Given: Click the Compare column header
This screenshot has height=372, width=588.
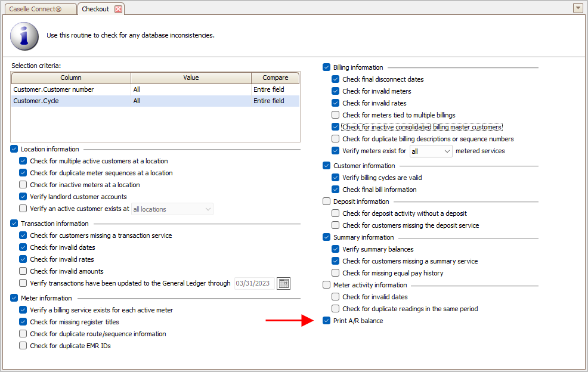Looking at the screenshot, I should (276, 77).
